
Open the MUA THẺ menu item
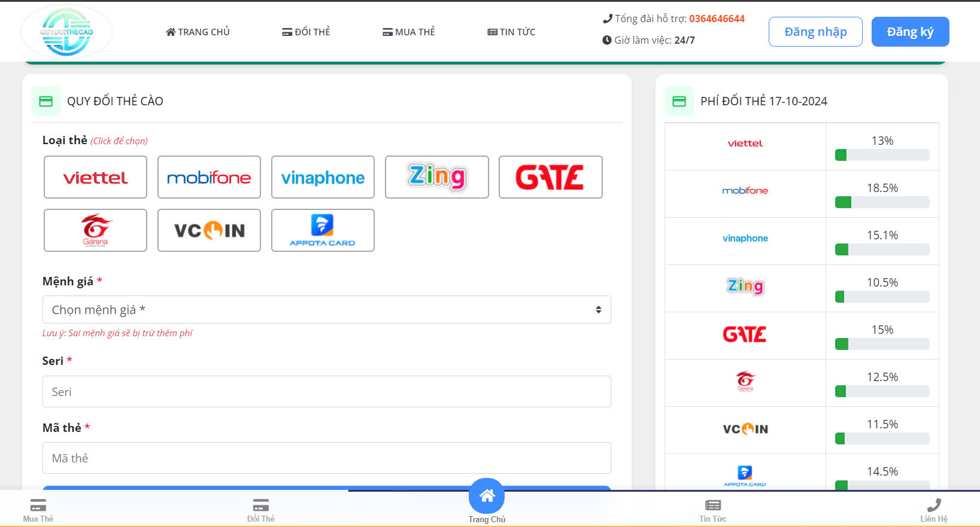coord(409,32)
